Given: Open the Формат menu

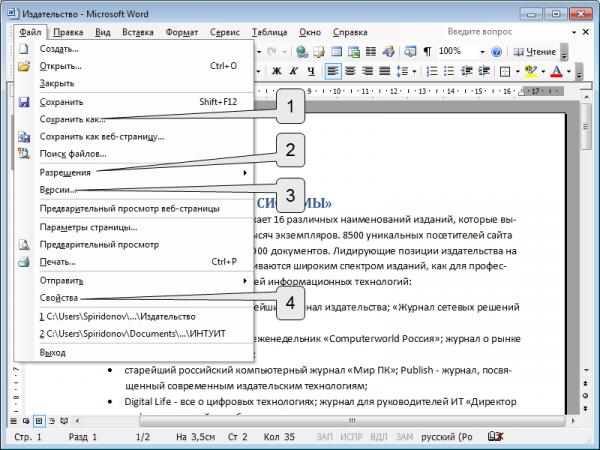Looking at the screenshot, I should [182, 32].
